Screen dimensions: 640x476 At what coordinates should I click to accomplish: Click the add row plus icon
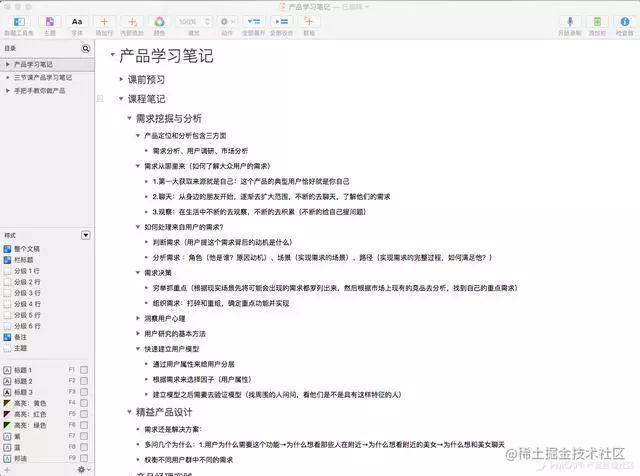coord(104,22)
